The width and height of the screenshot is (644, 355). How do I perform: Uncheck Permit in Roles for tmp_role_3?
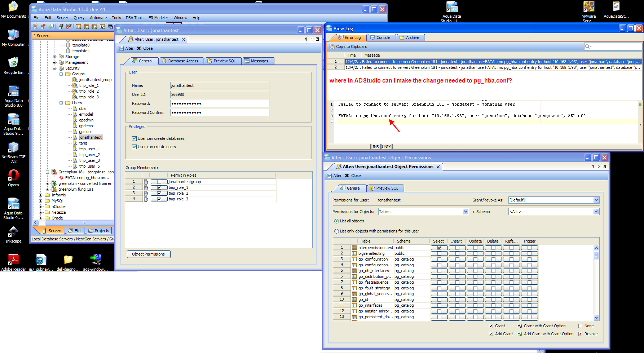click(x=159, y=199)
